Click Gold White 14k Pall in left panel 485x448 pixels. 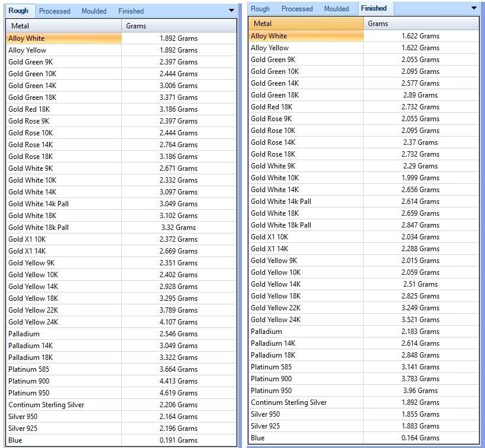point(121,204)
